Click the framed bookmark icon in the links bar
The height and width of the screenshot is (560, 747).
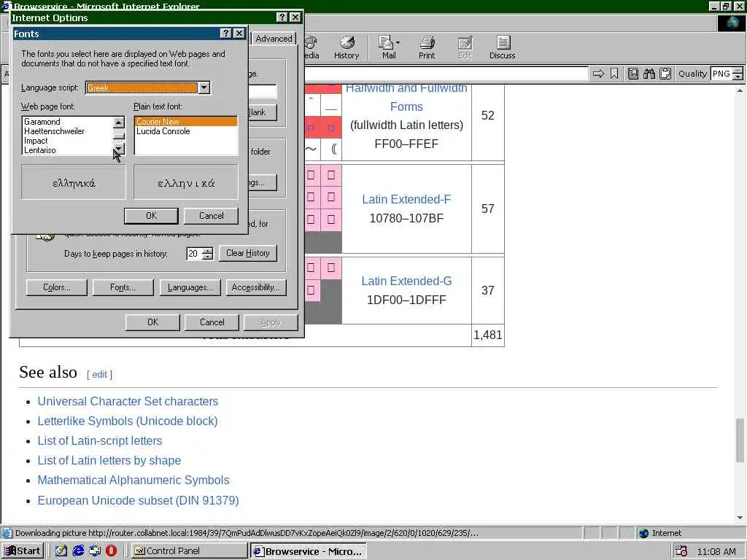(632, 74)
